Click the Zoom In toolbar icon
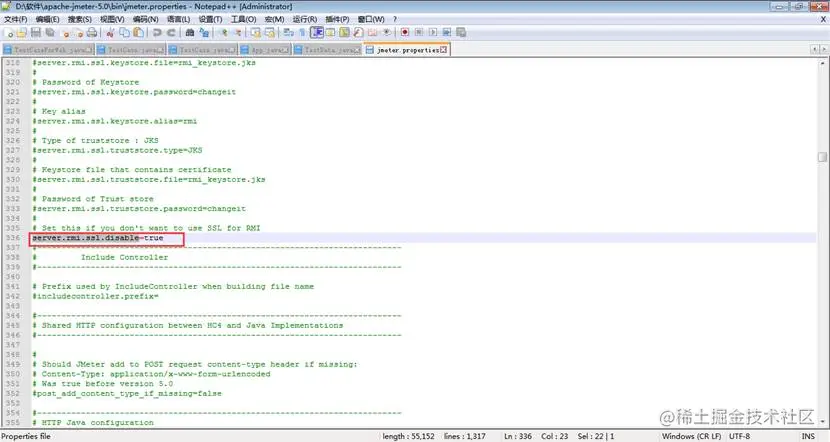The width and height of the screenshot is (830, 442). (224, 33)
